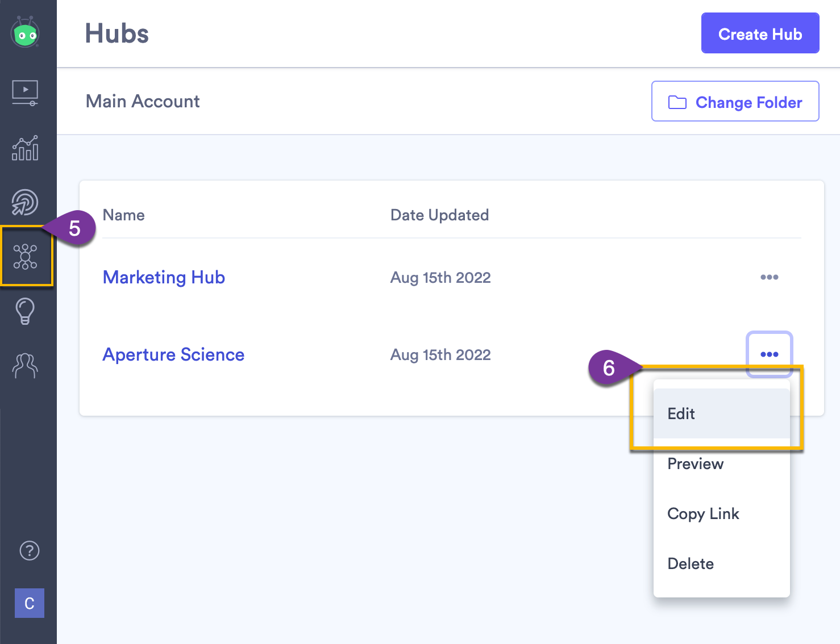Click Aperture Science's Aug 15th 2022 date
The height and width of the screenshot is (644, 840).
coord(440,355)
